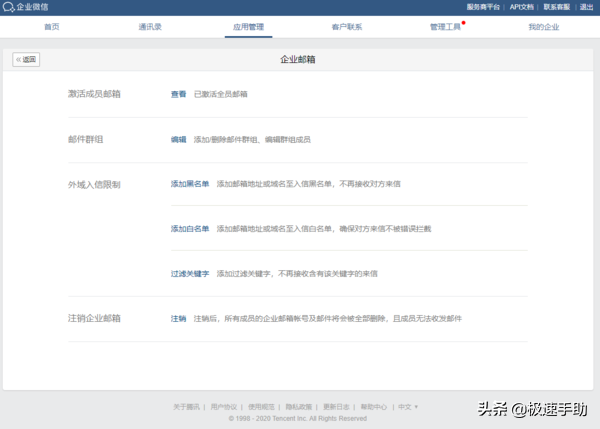Click 编辑 to edit mail groups
600x429 pixels.
click(x=178, y=140)
